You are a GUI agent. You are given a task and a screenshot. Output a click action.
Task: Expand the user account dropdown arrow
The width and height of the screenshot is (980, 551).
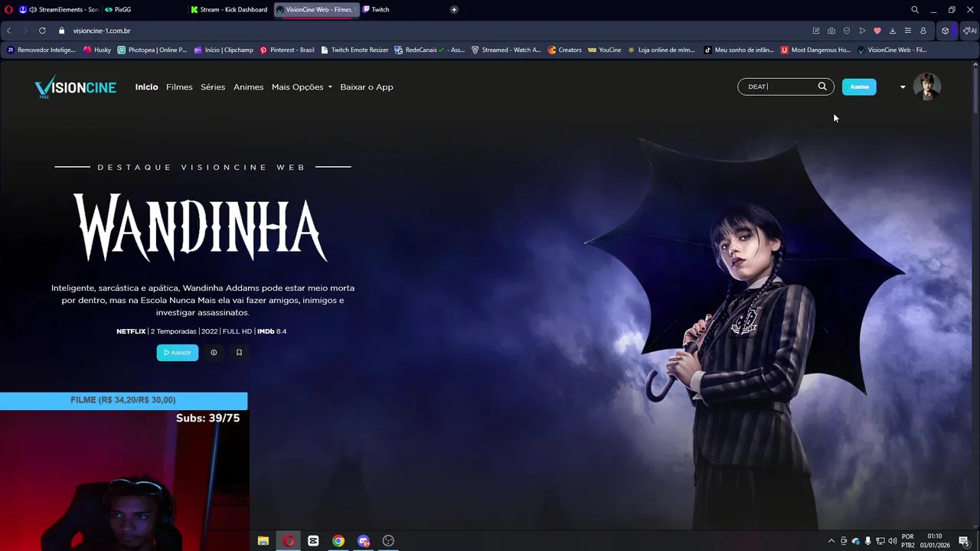pyautogui.click(x=903, y=87)
